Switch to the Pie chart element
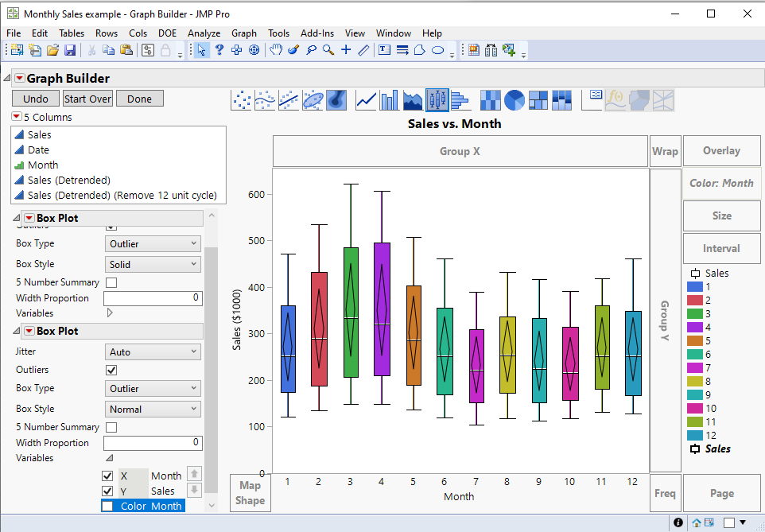This screenshot has height=532, width=765. point(515,100)
